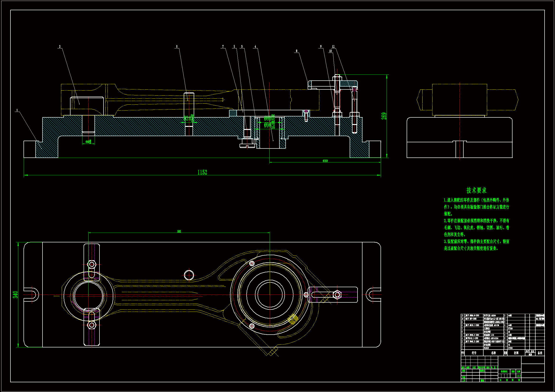Select the Ø24 fit tolerance dimension
Image resolution: width=555 pixels, height=392 pixels.
point(189,118)
